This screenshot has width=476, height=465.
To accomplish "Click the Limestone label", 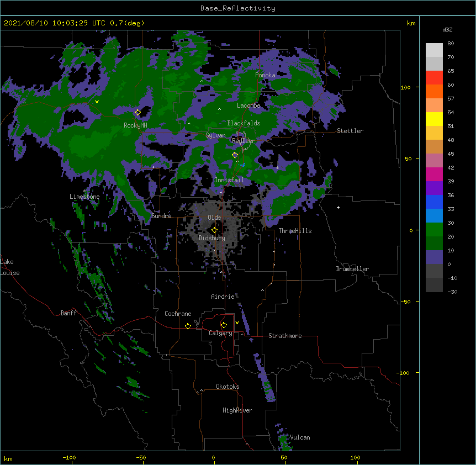I will 84,197.
